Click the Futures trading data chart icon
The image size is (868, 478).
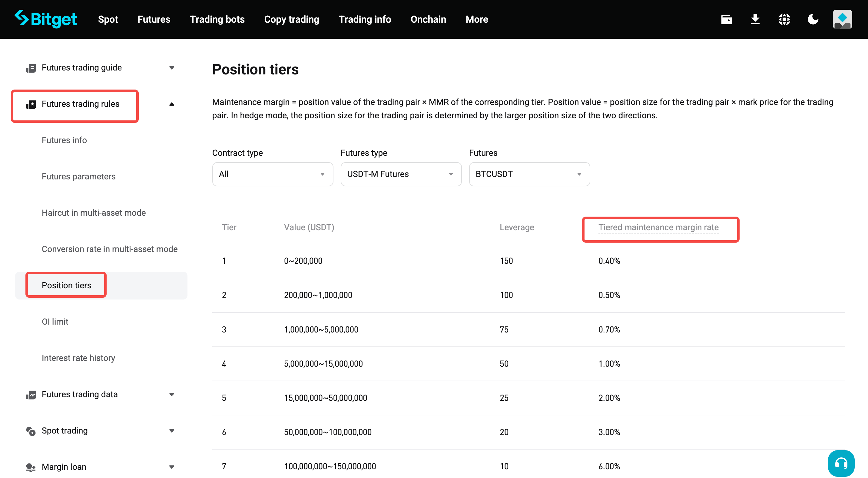click(x=31, y=395)
